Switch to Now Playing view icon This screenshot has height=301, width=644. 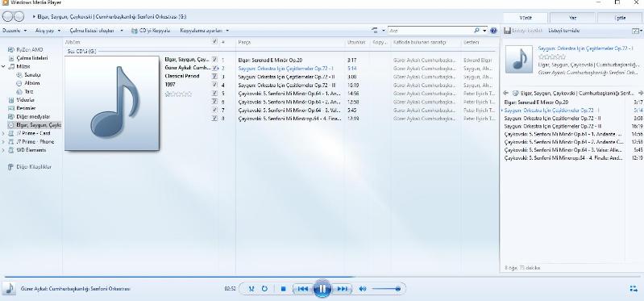pyautogui.click(x=634, y=289)
